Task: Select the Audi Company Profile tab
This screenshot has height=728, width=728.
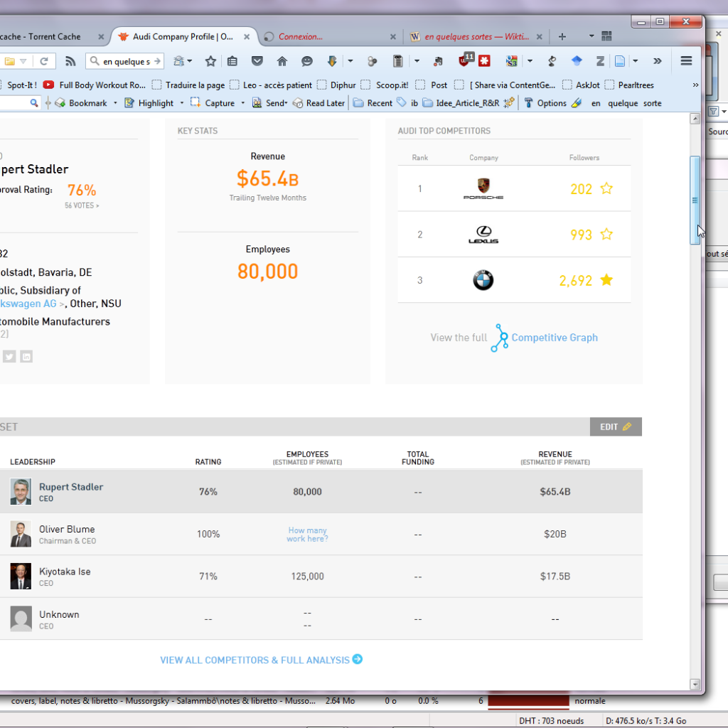Action: (183, 37)
